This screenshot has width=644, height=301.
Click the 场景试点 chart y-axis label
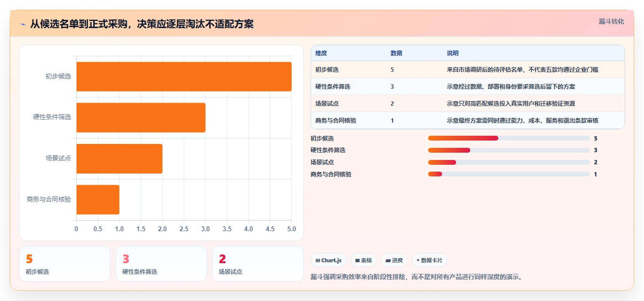(x=58, y=158)
